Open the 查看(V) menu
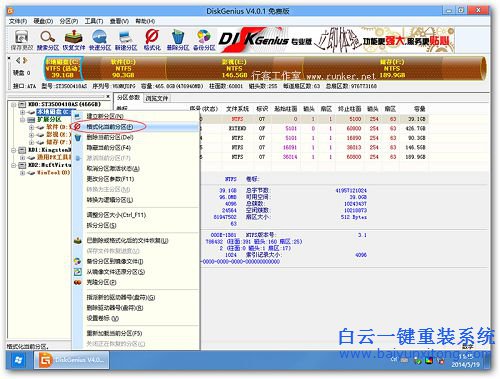Image resolution: width=500 pixels, height=379 pixels. click(119, 21)
